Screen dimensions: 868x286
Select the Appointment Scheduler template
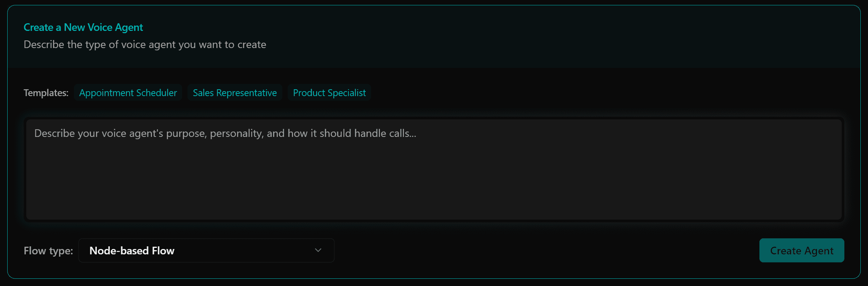point(128,92)
